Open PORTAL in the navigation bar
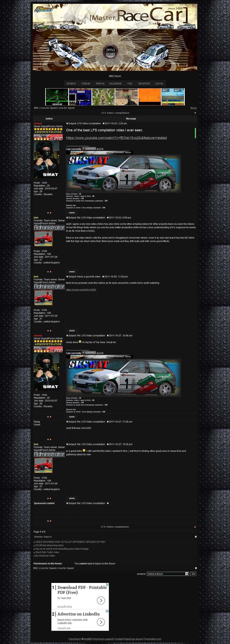This screenshot has height=644, width=230. tap(100, 83)
